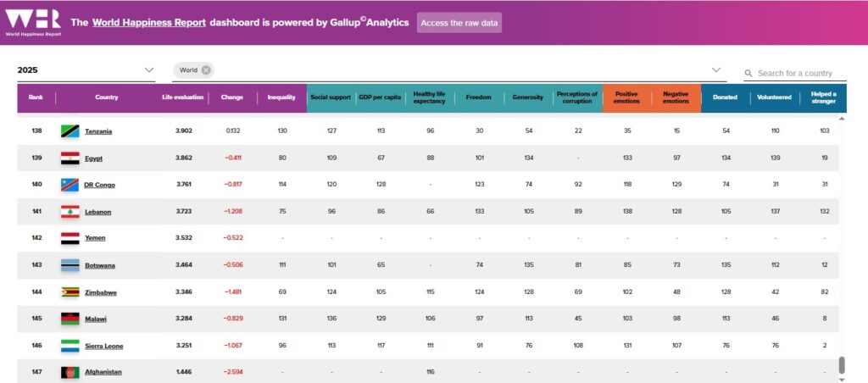Open the World Happiness Report header link
868x383 pixels.
[x=148, y=23]
